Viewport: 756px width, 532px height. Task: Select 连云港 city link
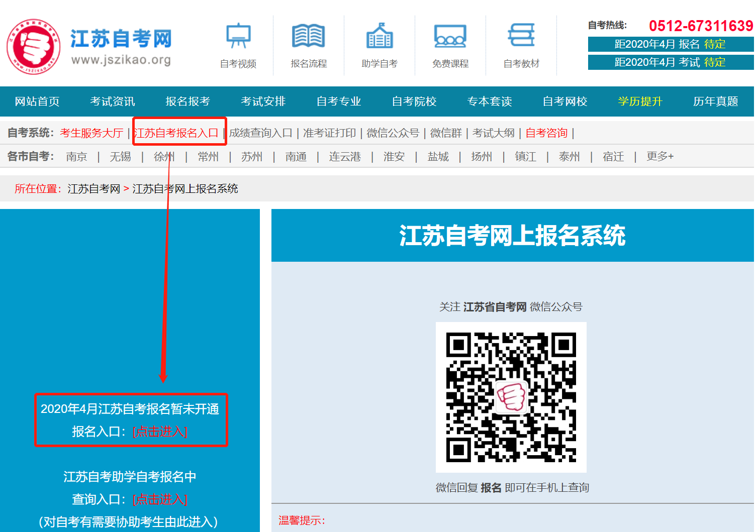pos(345,157)
